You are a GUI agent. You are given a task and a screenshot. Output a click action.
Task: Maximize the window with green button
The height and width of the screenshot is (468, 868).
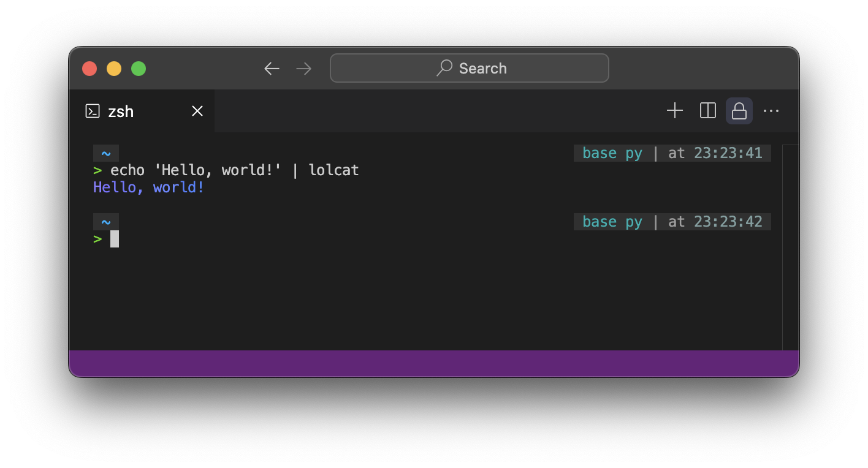click(139, 69)
